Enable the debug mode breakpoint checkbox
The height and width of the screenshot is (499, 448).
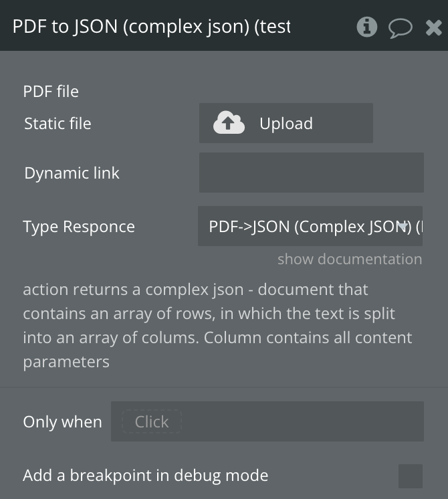(410, 476)
